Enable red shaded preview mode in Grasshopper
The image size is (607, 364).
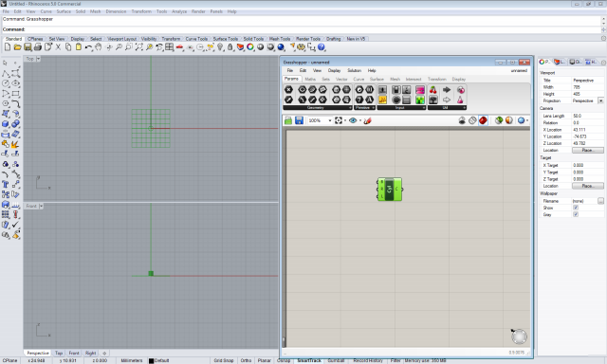(483, 120)
